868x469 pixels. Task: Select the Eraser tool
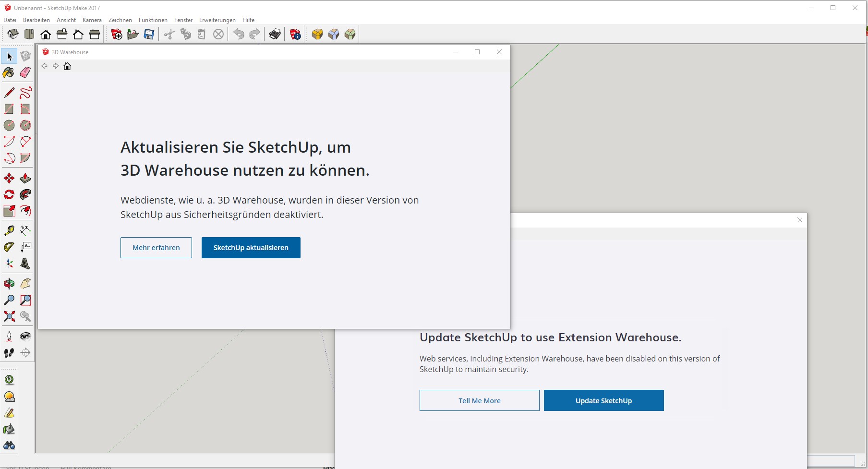tap(25, 72)
